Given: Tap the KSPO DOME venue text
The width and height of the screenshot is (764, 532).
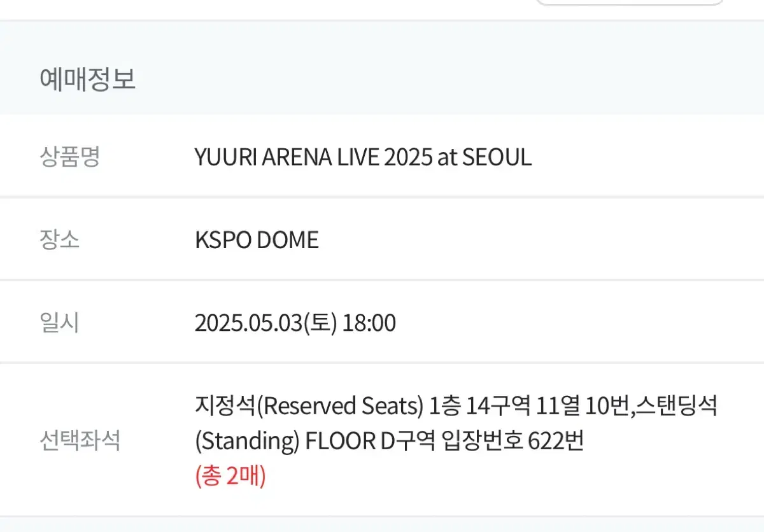Looking at the screenshot, I should pyautogui.click(x=257, y=240).
